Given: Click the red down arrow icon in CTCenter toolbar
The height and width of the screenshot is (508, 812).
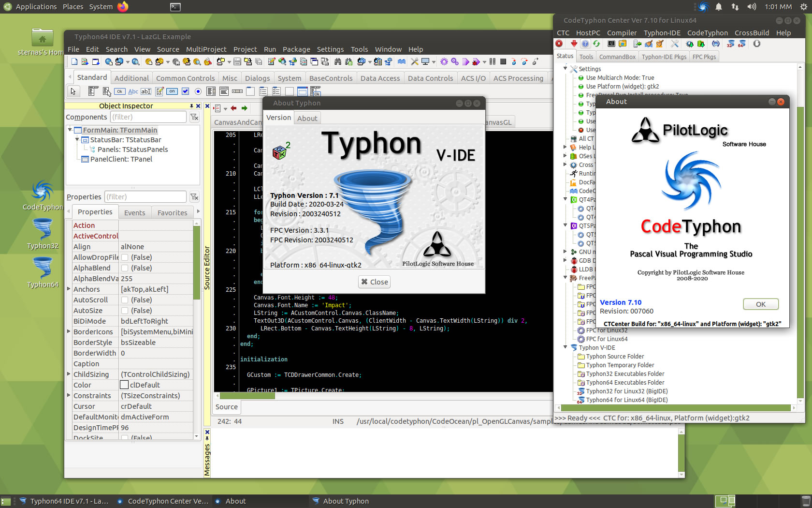Looking at the screenshot, I should point(574,44).
